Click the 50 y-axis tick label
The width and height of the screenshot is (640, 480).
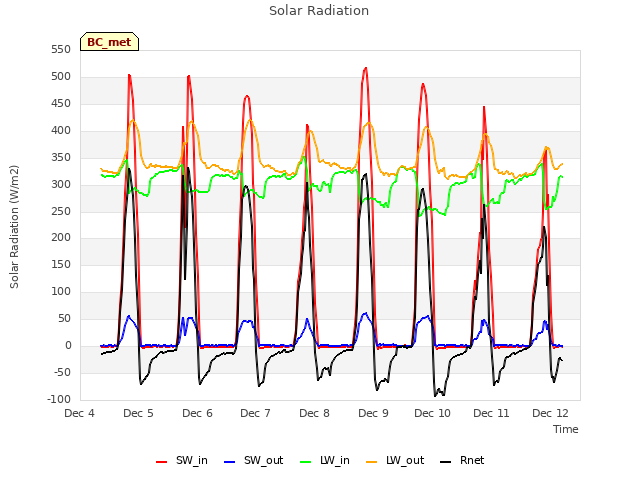pos(64,318)
